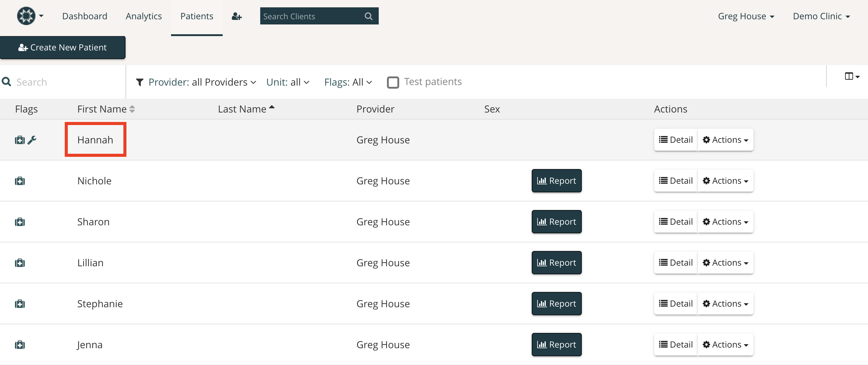Click Stephanie's medkit flag icon

point(20,304)
